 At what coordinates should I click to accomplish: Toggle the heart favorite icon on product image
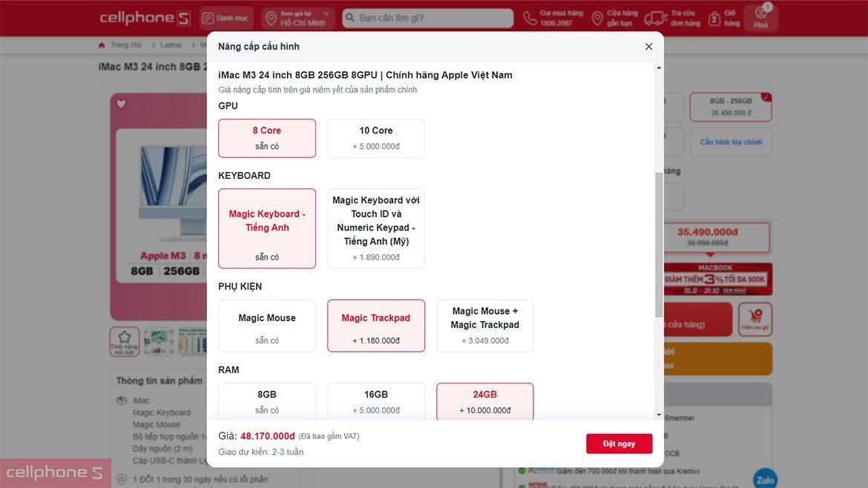(121, 104)
